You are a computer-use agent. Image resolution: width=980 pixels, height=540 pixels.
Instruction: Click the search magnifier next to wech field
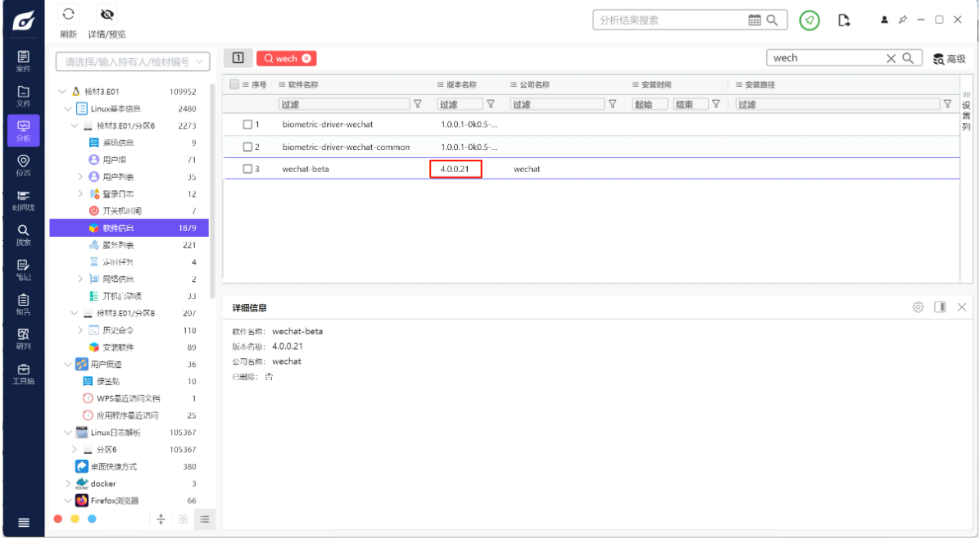point(908,58)
